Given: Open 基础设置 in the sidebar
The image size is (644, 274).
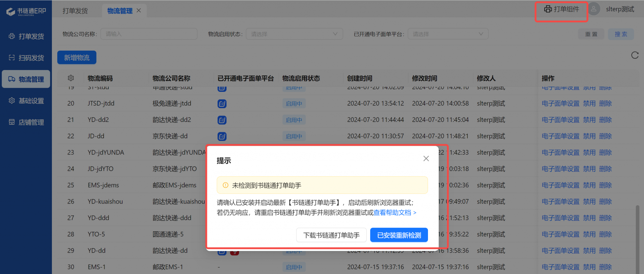Looking at the screenshot, I should 26,101.
